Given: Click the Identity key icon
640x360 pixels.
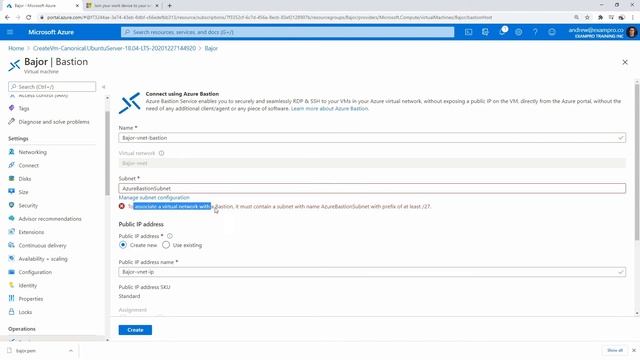Looking at the screenshot, I should point(11,285).
